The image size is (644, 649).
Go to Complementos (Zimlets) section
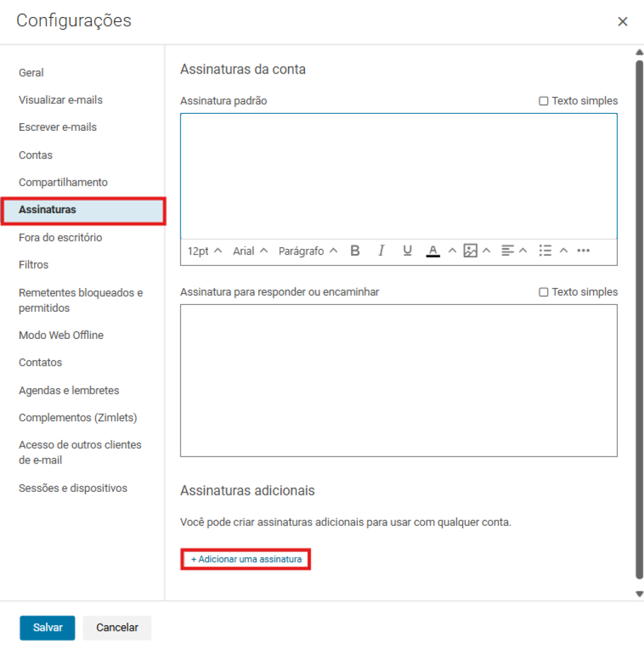78,418
